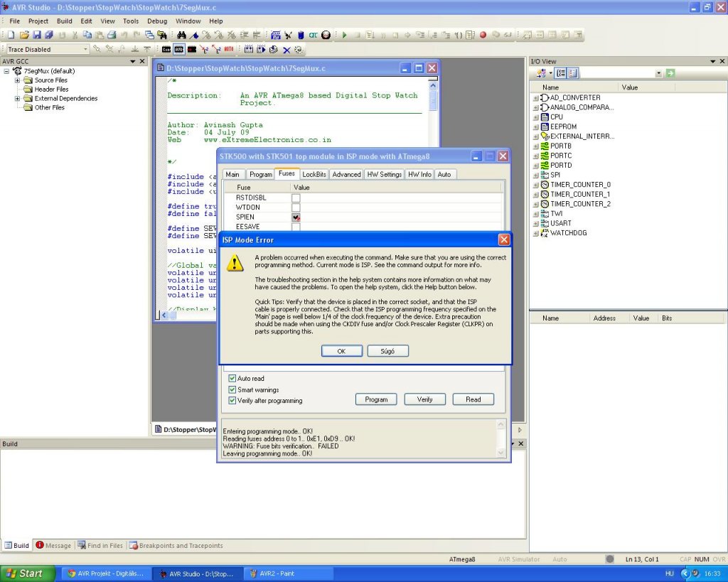Copy selection with the Copy icon
Viewport: 728px width, 582px height.
[x=87, y=35]
